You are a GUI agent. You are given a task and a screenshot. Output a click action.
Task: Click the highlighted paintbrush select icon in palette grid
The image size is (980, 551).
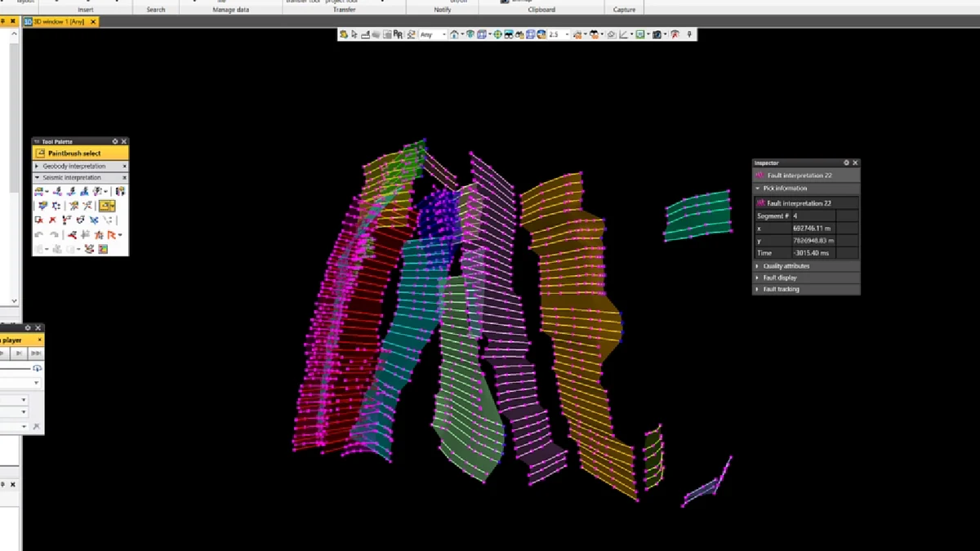(105, 206)
